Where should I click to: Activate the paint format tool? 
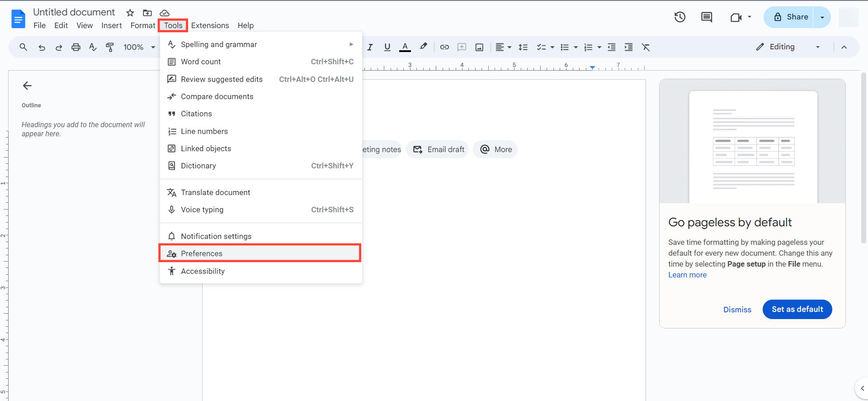click(110, 47)
